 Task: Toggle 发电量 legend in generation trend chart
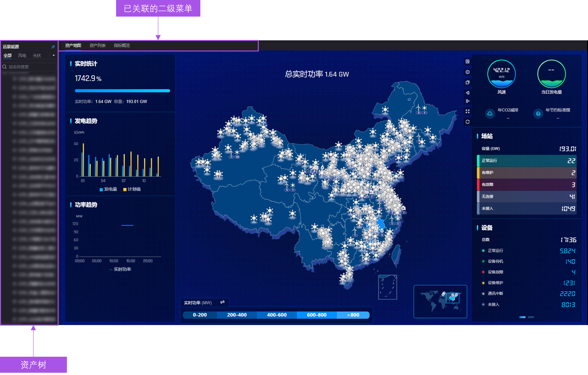coord(108,189)
